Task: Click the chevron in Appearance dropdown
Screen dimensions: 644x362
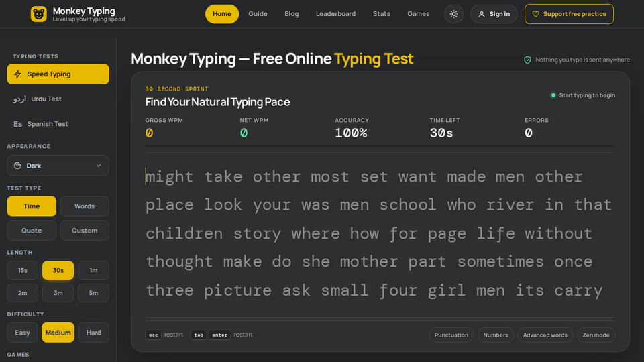Action: point(99,166)
